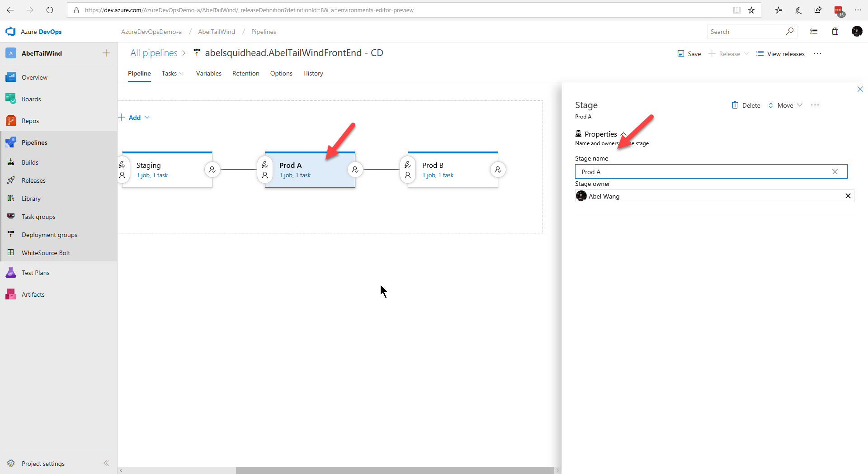This screenshot has width=868, height=474.
Task: Switch to the Variables tab
Action: (209, 73)
